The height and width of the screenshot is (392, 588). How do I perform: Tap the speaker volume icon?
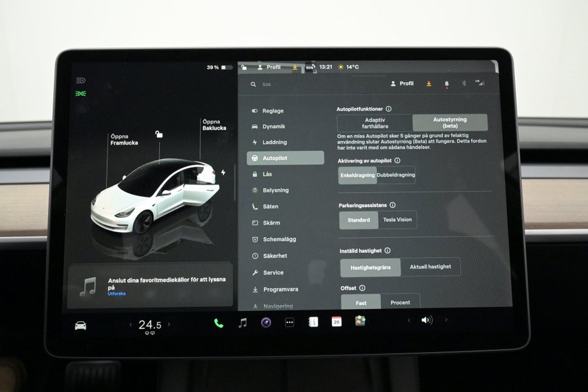(427, 320)
